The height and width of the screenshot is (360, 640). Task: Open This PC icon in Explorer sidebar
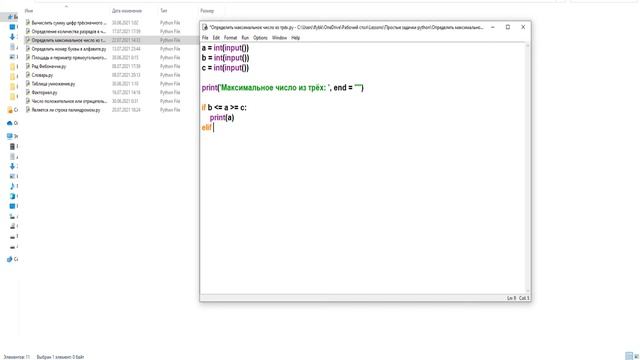click(x=10, y=136)
